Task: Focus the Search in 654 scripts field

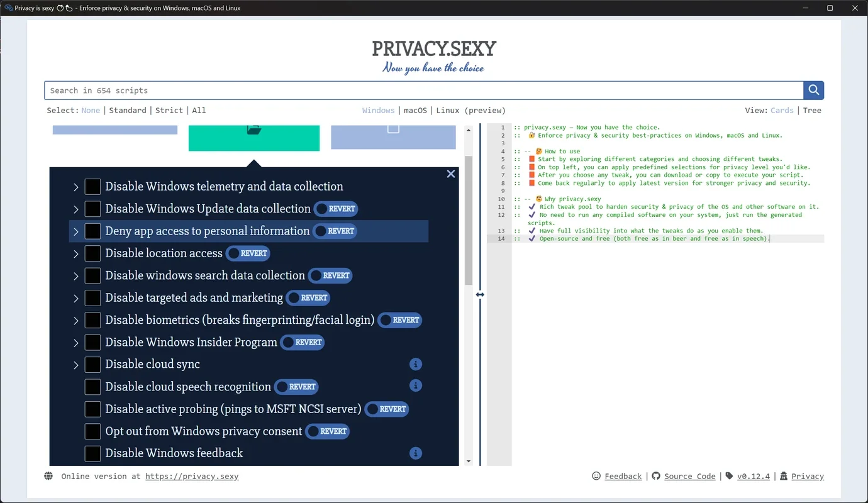Action: 424,91
